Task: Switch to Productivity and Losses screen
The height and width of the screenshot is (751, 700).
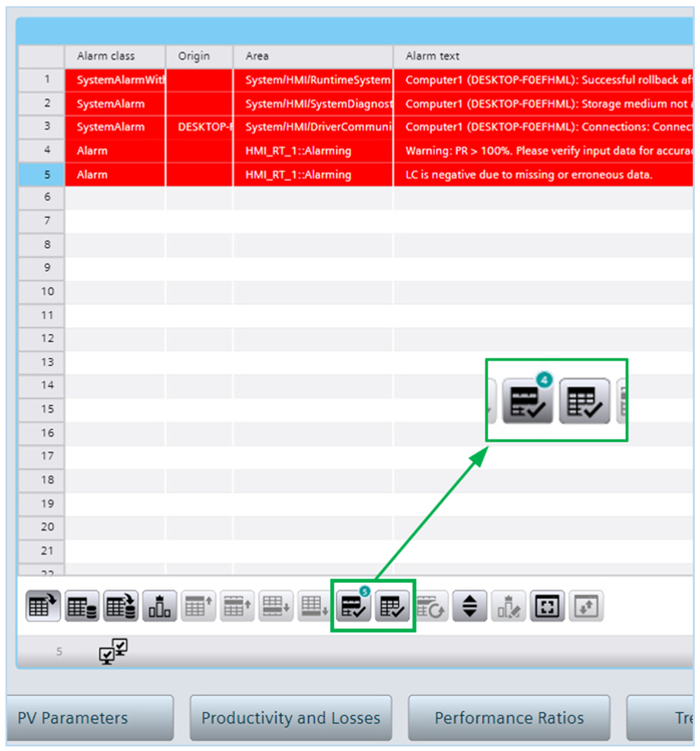Action: coord(290,718)
